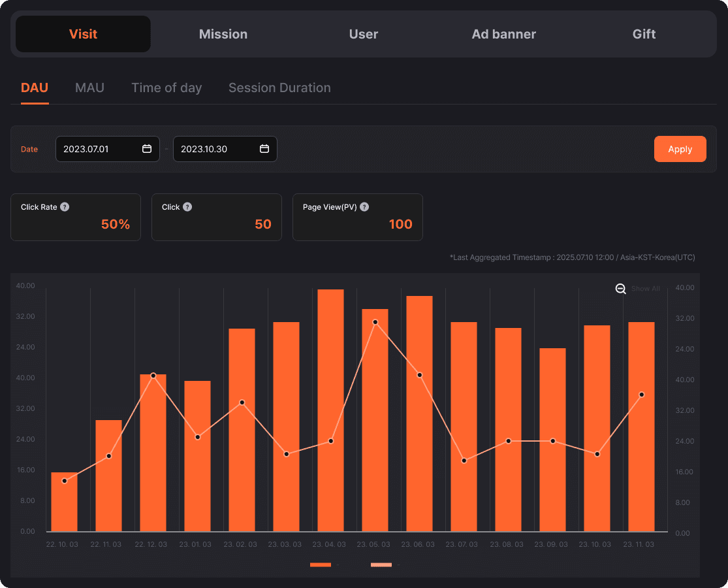Click the Last Aggregated Timestamp note
This screenshot has height=588, width=728.
573,257
